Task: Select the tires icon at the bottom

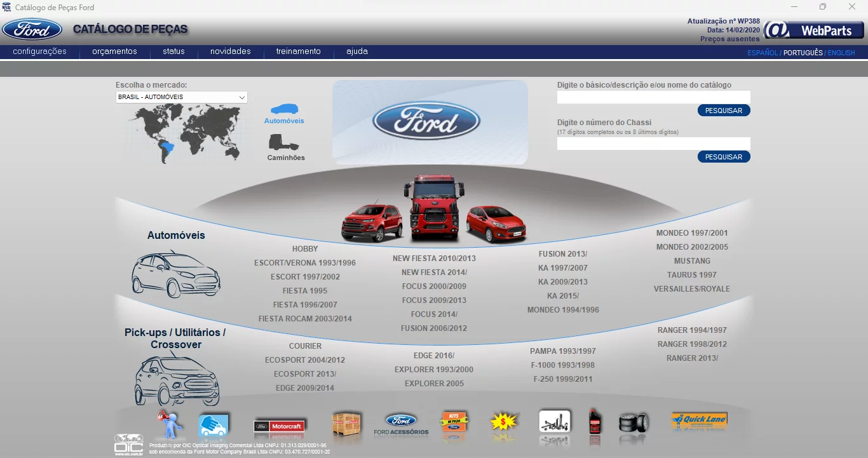Action: tap(634, 422)
